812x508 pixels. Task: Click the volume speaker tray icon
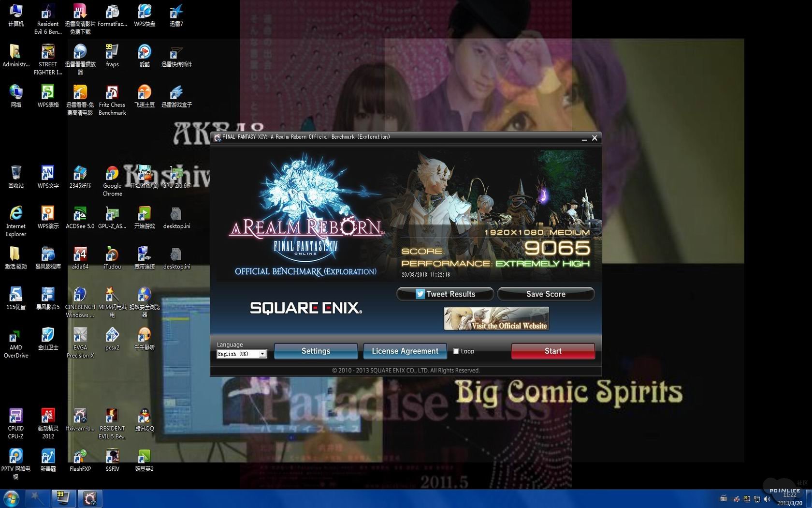[767, 499]
